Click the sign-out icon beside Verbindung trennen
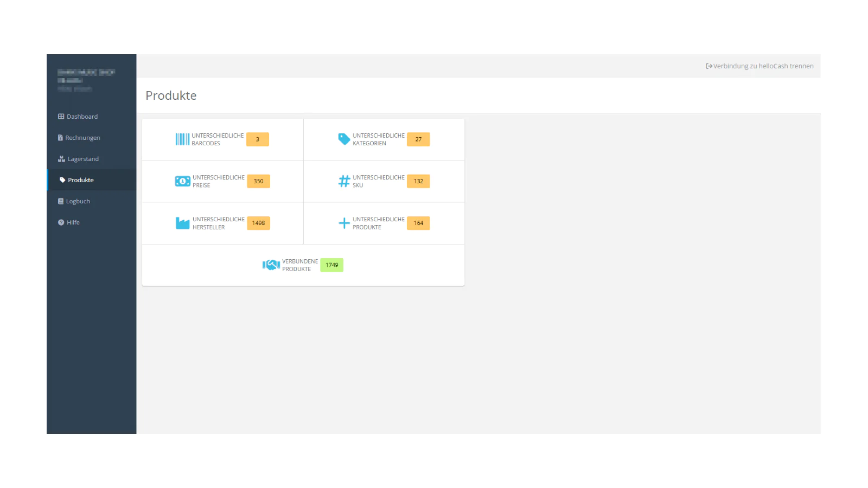 coord(709,66)
